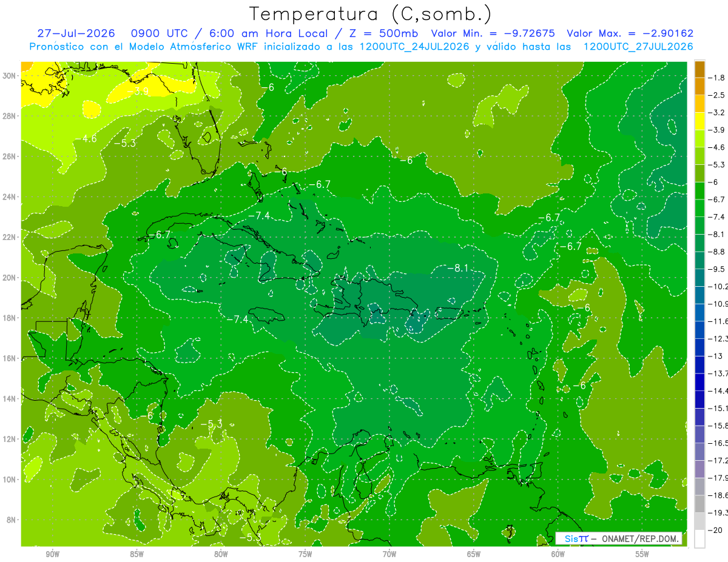The width and height of the screenshot is (728, 562).
Task: Click the '65W' longitude axis label
Action: pos(474,554)
